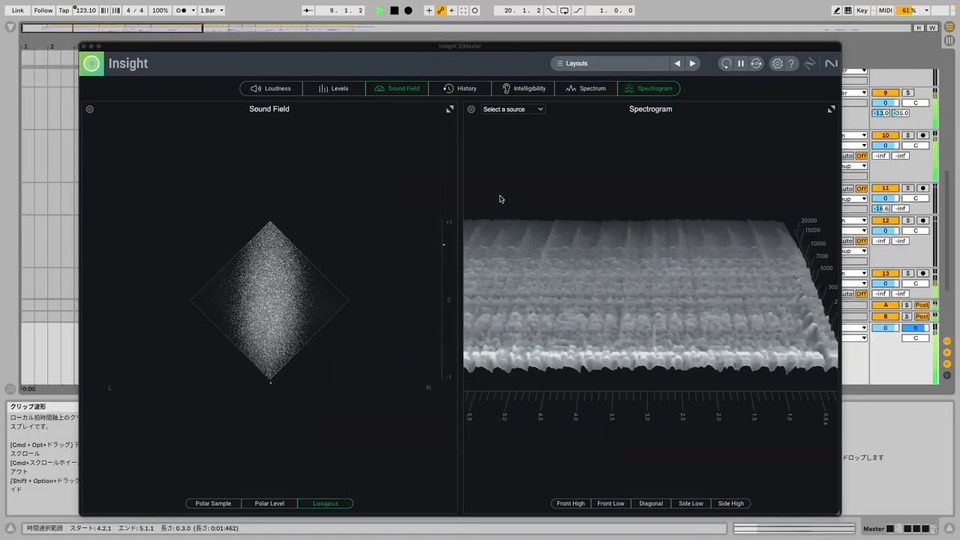Start playback in Ableton transport

(380, 10)
